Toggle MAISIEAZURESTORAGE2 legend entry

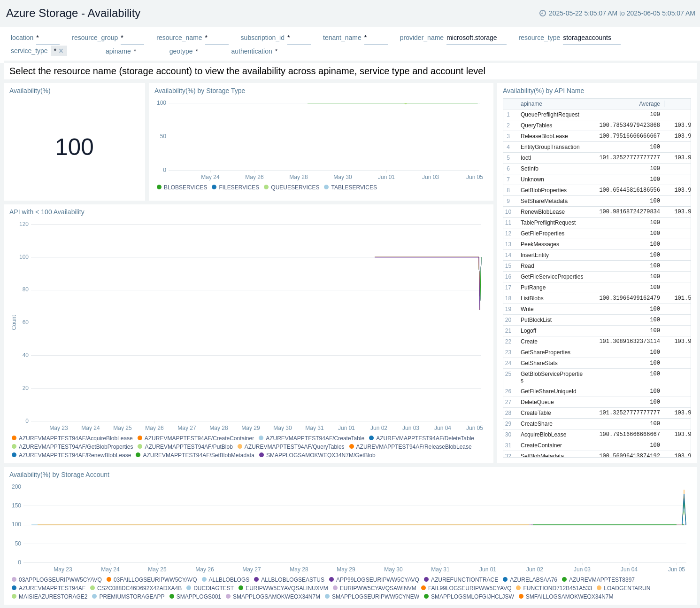pos(50,597)
